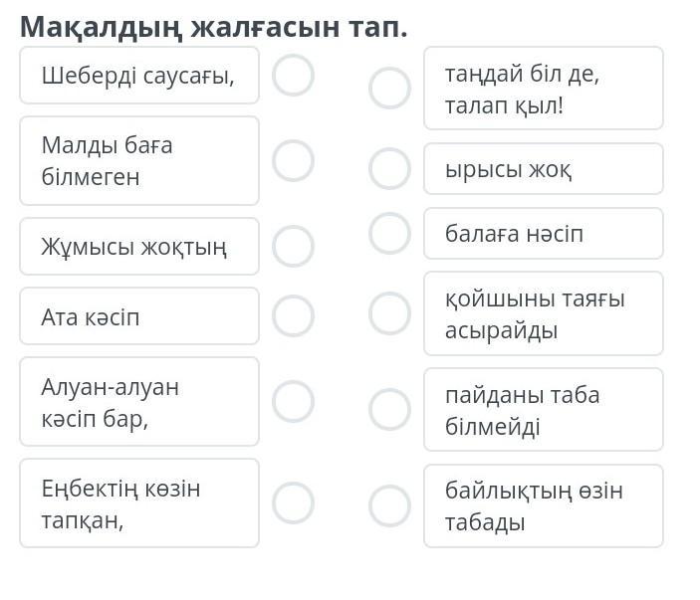Select the radio circle beside 'Ата кәсіп'
Screen dimensions: 700x600
293,315
